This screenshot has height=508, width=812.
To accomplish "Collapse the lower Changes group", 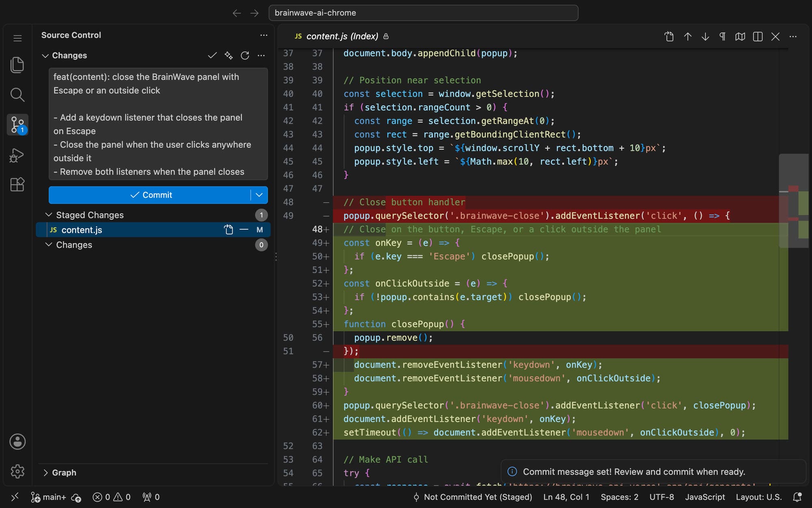I will click(49, 245).
